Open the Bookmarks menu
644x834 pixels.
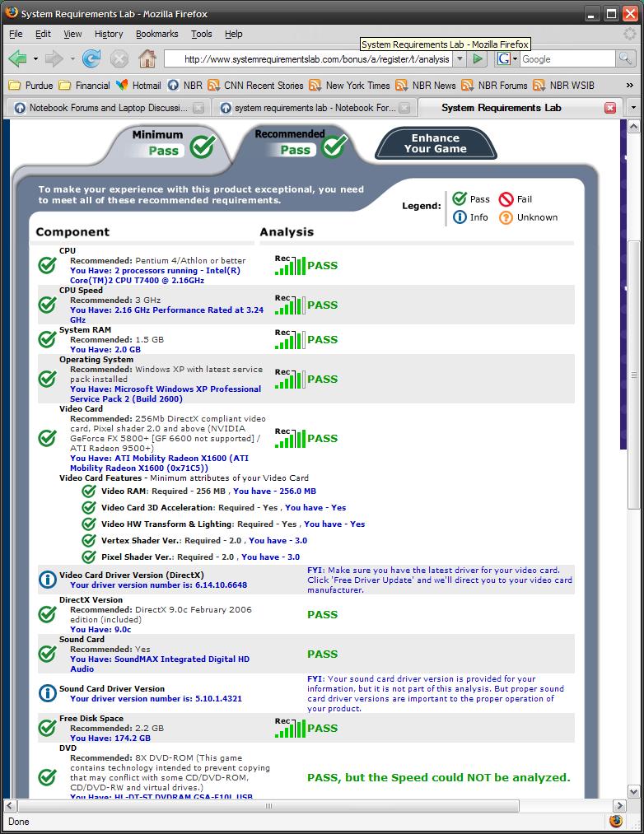point(157,34)
